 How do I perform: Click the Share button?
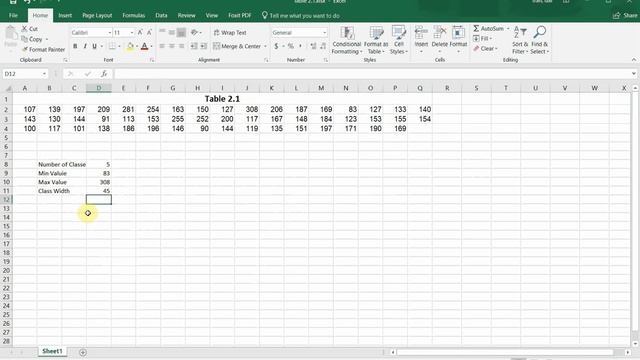tap(625, 16)
